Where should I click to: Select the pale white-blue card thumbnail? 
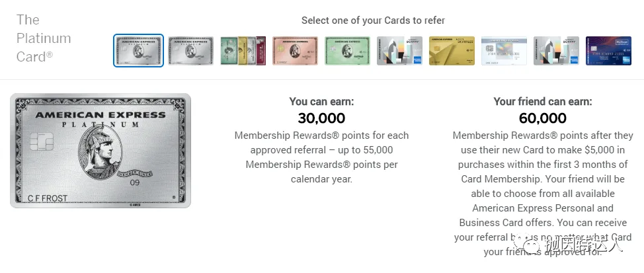504,51
